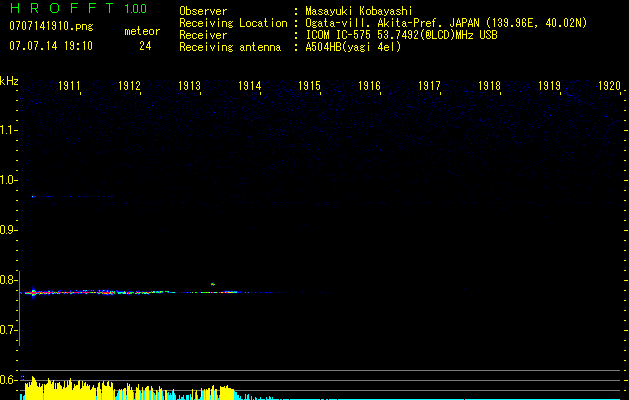This screenshot has height=400, width=629.
Task: Click the 1919 time axis marker
Action: pyautogui.click(x=550, y=86)
